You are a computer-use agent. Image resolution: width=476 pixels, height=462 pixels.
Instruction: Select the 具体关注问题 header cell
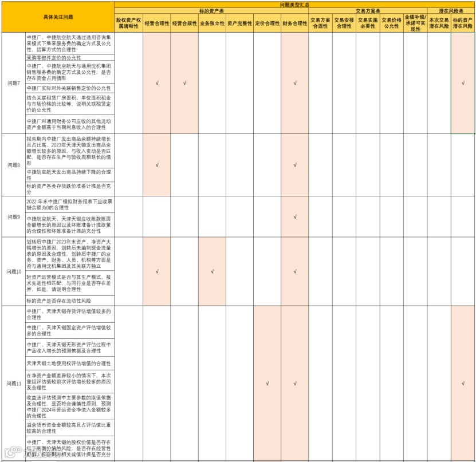tap(58, 17)
